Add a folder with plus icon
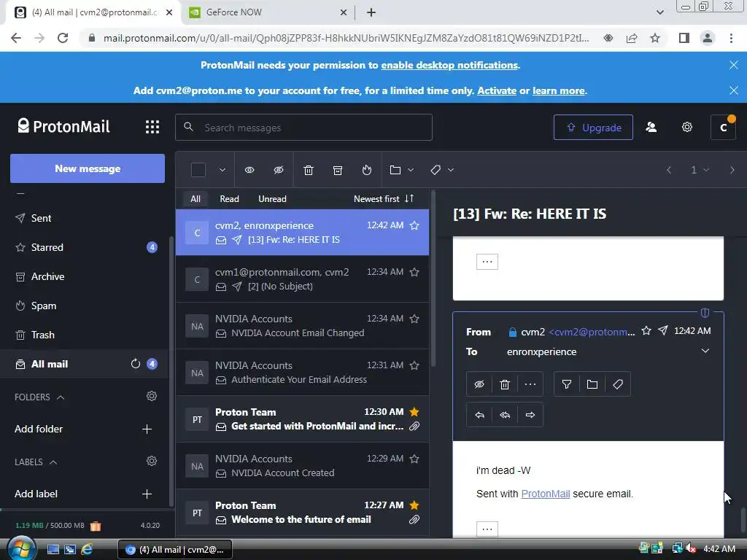This screenshot has height=560, width=747. [147, 429]
